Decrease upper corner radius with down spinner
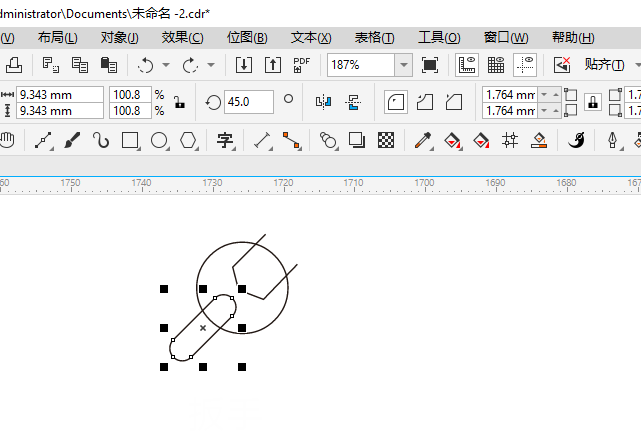Viewport: 641px width, 437px height. [x=544, y=95]
